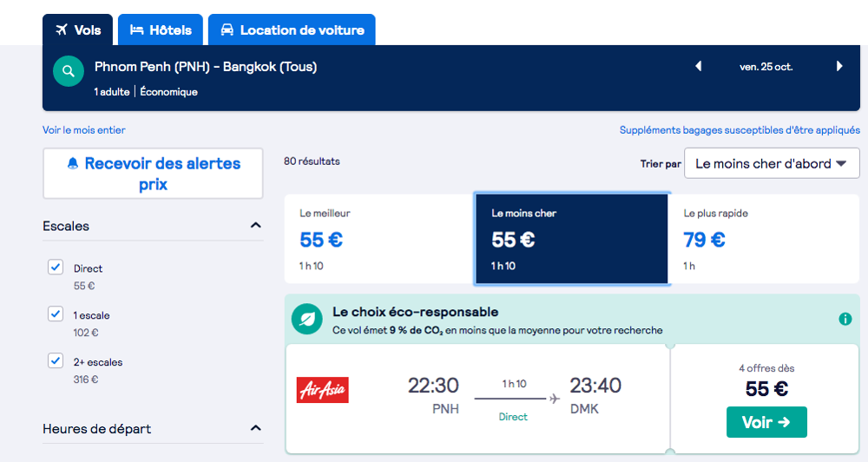
Task: Click the green search magnifier icon
Action: click(68, 71)
